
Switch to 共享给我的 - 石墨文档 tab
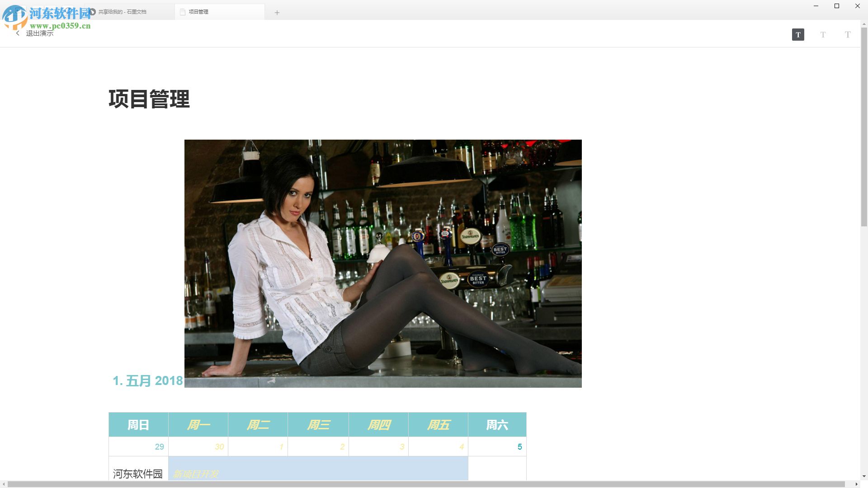pos(123,12)
